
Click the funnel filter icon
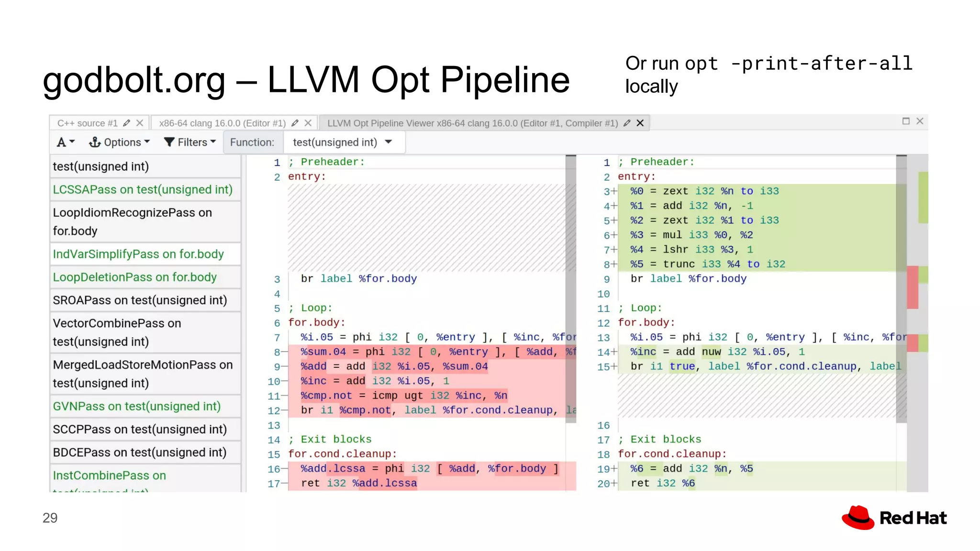click(x=169, y=142)
